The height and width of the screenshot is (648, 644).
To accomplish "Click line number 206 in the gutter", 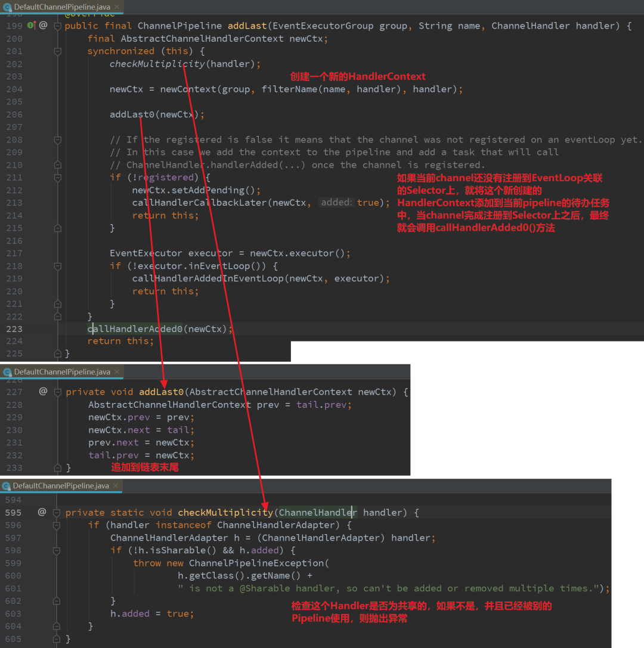I will 14,114.
